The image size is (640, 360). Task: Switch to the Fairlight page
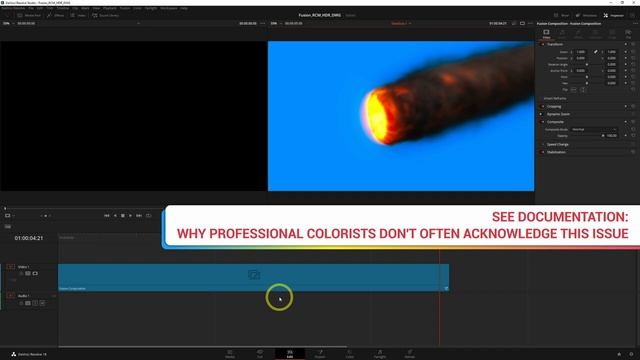click(380, 354)
